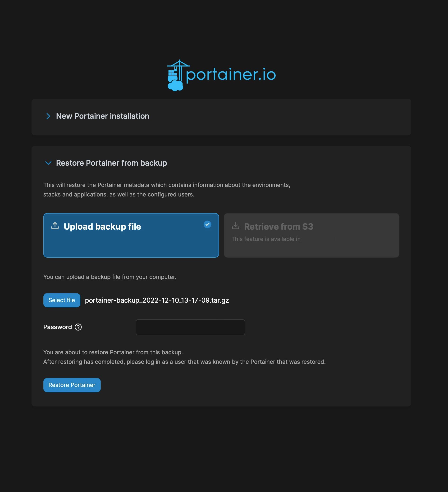Click the Password help question mark icon
The image size is (448, 492).
pos(78,327)
